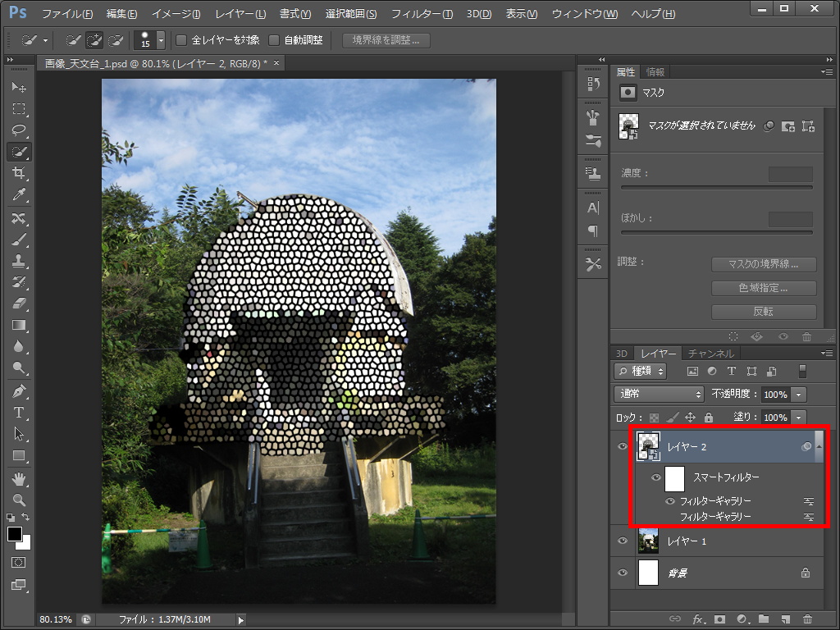Screen dimensions: 840x630
Task: Select the Zoom tool
Action: [19, 500]
